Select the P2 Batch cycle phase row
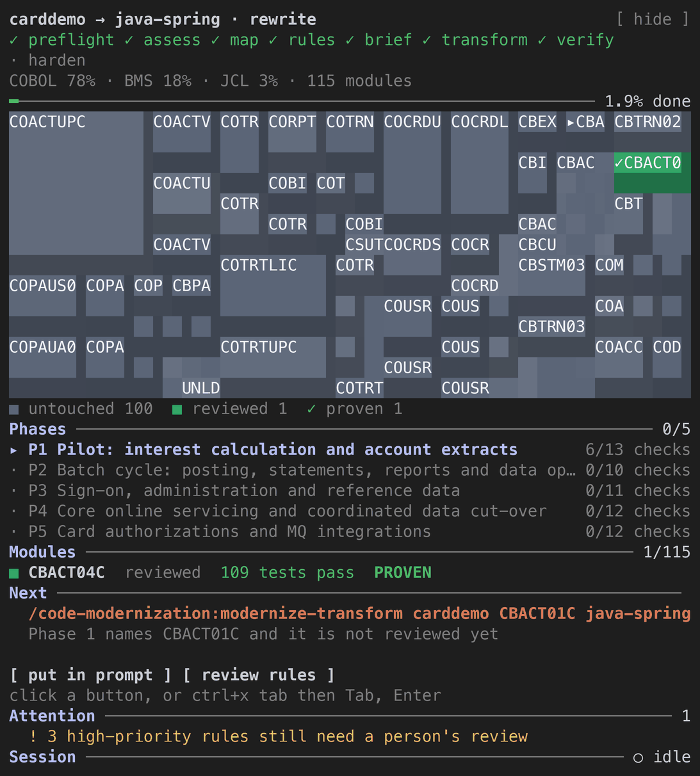This screenshot has height=776, width=700. [350, 470]
